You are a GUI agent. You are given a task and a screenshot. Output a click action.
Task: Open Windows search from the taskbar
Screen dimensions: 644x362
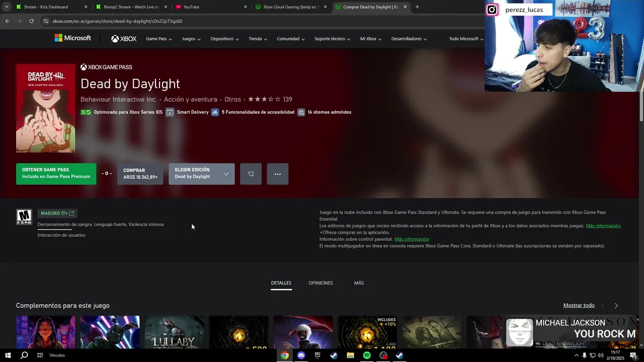pos(24,355)
